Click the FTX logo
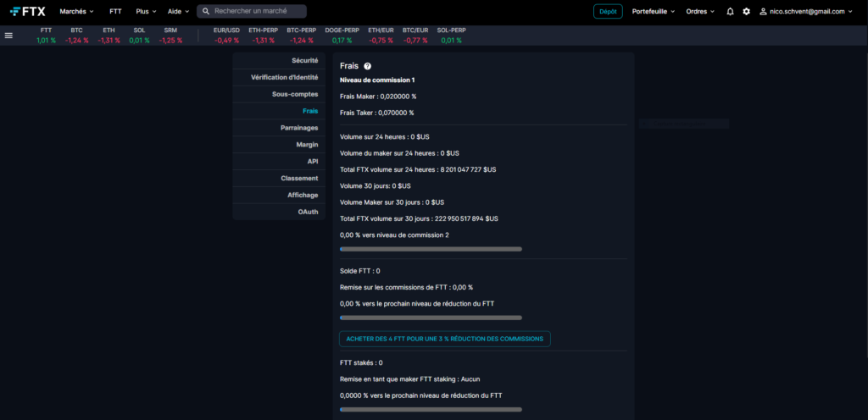Image resolution: width=868 pixels, height=420 pixels. [27, 11]
